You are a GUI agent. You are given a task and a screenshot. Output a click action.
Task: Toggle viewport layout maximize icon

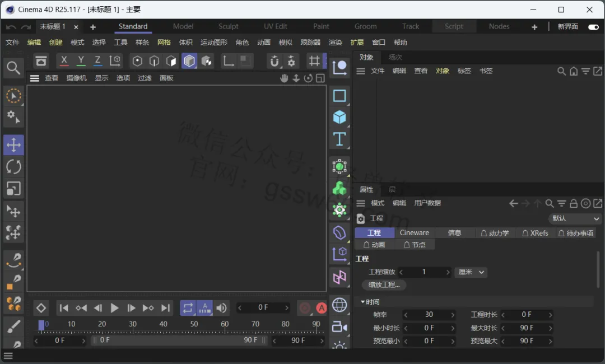tap(320, 78)
